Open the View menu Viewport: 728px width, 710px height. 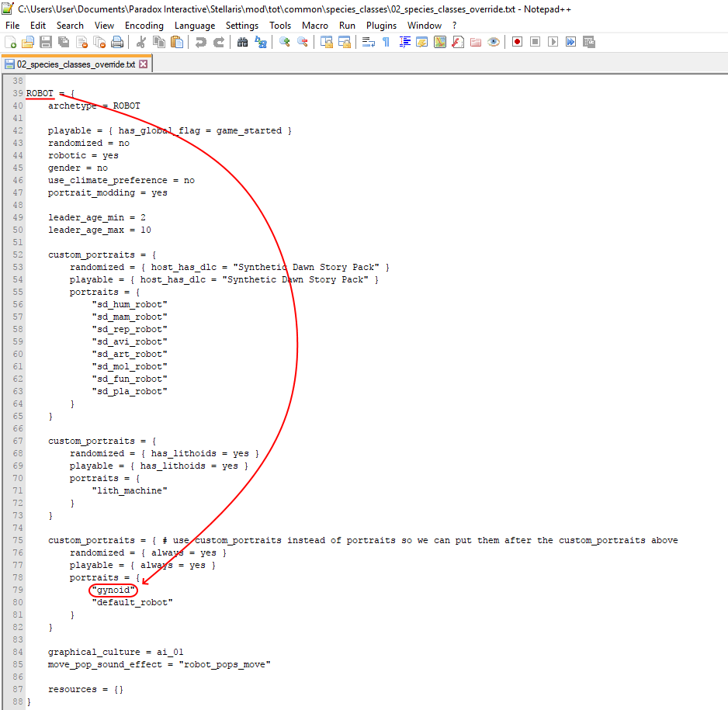click(104, 26)
